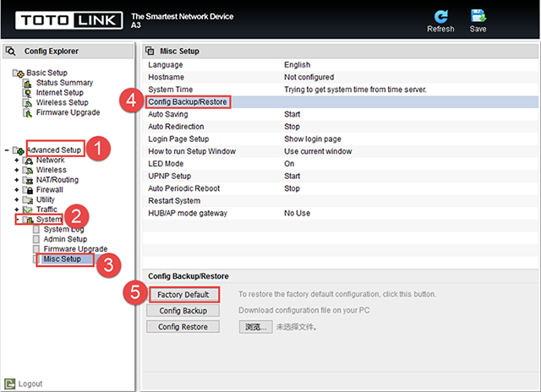Select Basic Setup label
Screen dimensions: 541x392
46,73
